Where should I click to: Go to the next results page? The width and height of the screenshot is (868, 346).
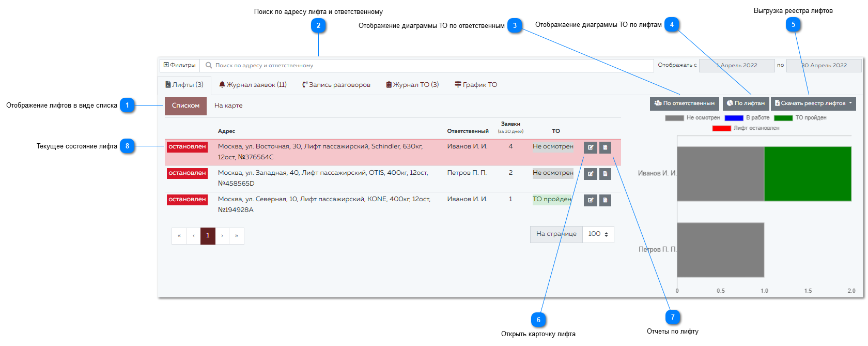(x=222, y=236)
